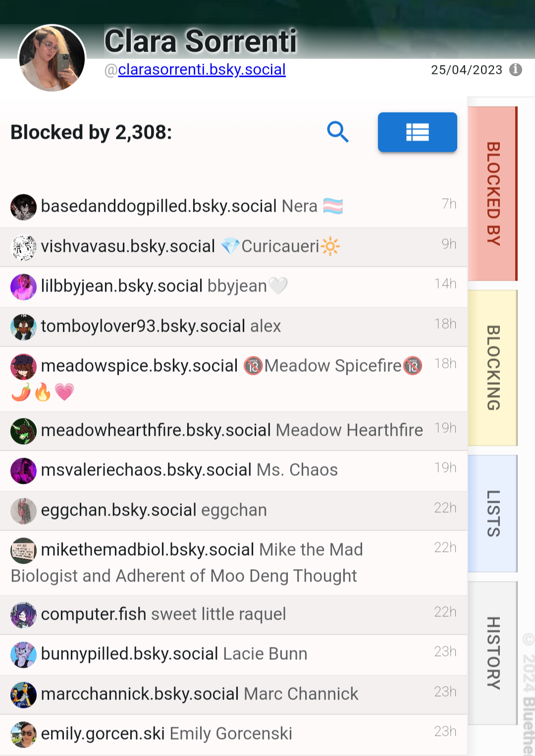Open computer.fish profile link
The width and height of the screenshot is (535, 756).
[x=94, y=614]
